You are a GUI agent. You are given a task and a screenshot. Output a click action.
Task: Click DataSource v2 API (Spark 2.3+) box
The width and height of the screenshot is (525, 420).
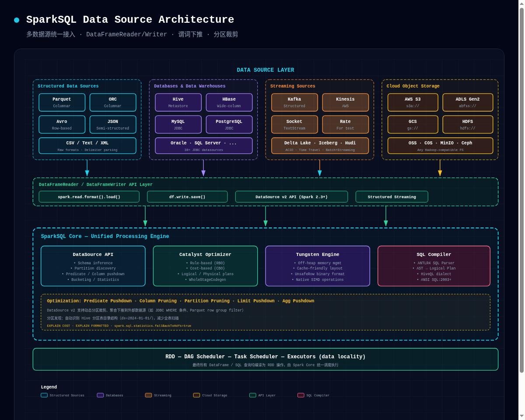click(291, 197)
